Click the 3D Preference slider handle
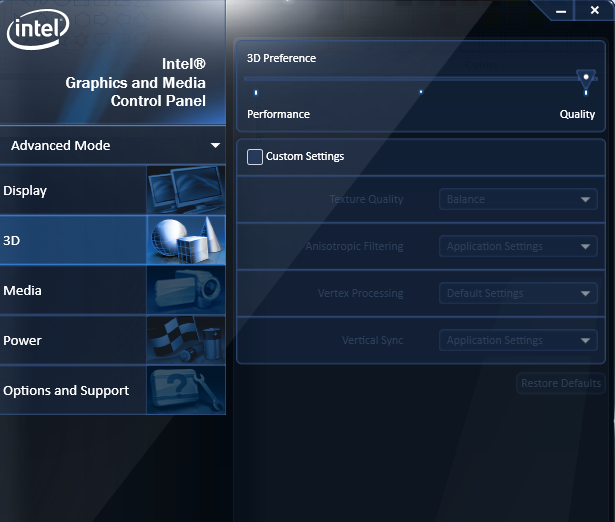615x522 pixels. click(x=586, y=79)
